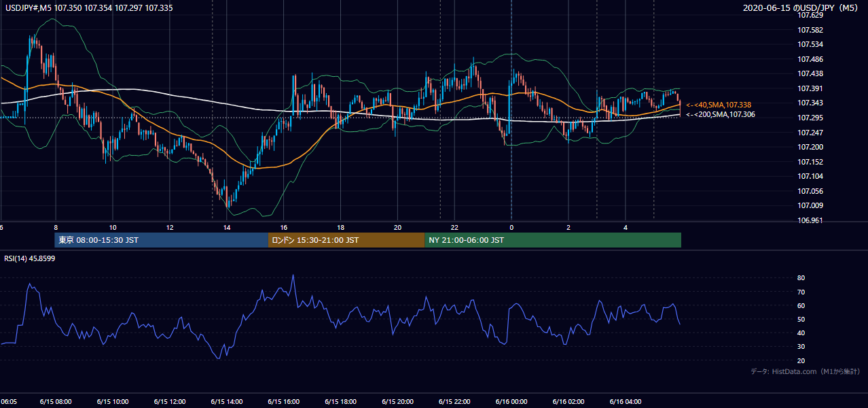Screen dimensions: 868x408
Task: Click the 6/15 22:00 bottom date label
Action: click(x=454, y=402)
